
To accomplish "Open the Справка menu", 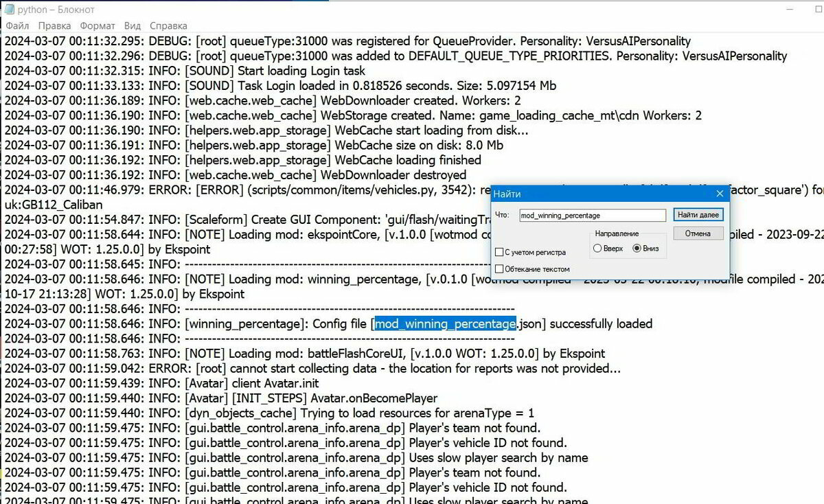I will 168,26.
